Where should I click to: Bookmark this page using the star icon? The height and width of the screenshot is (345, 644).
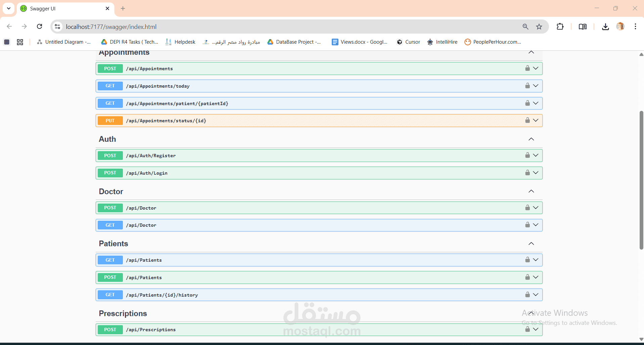pos(539,27)
